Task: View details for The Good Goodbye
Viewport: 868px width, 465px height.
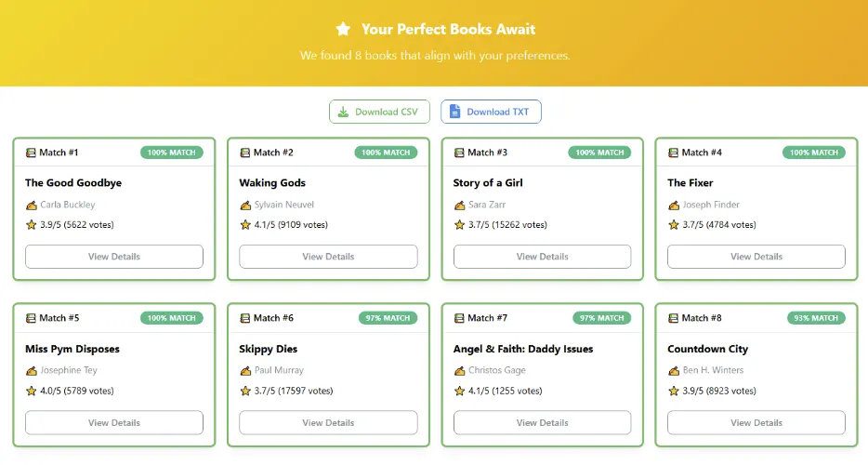Action: coord(113,257)
